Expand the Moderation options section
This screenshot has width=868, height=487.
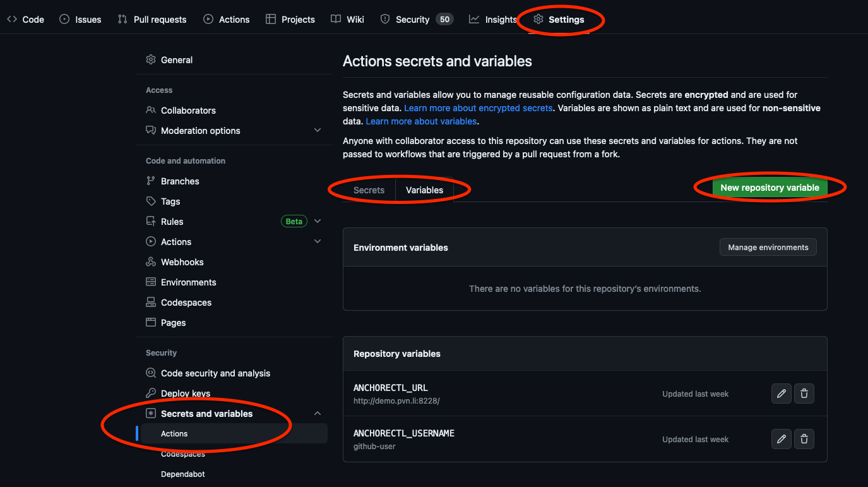pyautogui.click(x=318, y=131)
